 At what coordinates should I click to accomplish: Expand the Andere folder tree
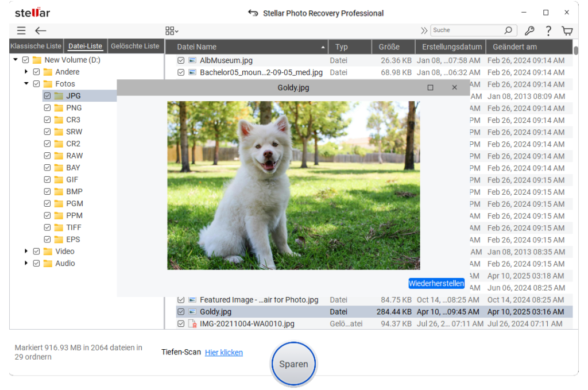(x=26, y=71)
